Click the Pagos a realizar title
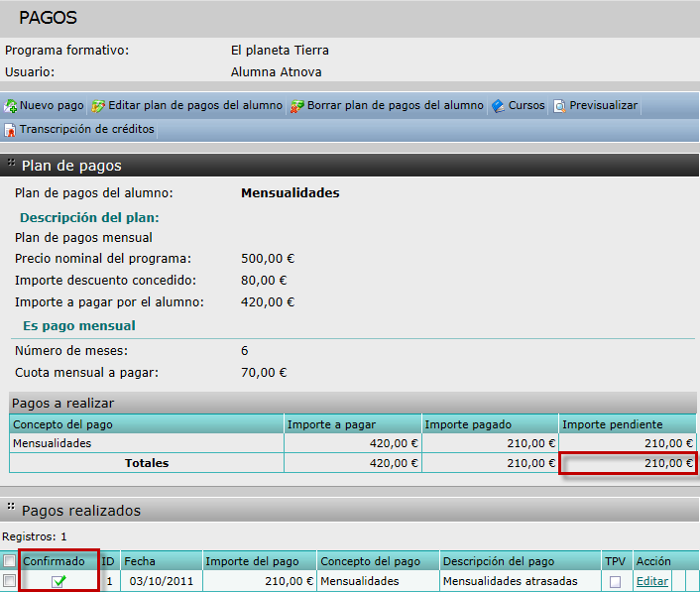The image size is (700, 592). pos(62,404)
